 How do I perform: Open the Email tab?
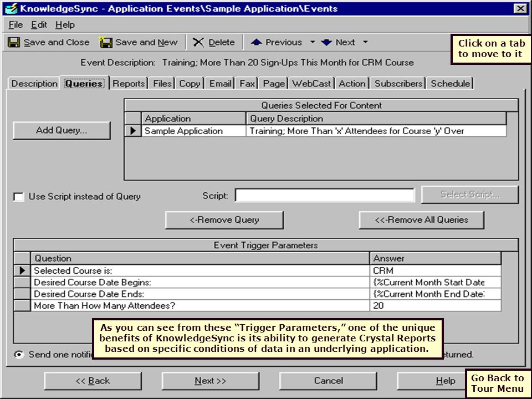pyautogui.click(x=220, y=84)
